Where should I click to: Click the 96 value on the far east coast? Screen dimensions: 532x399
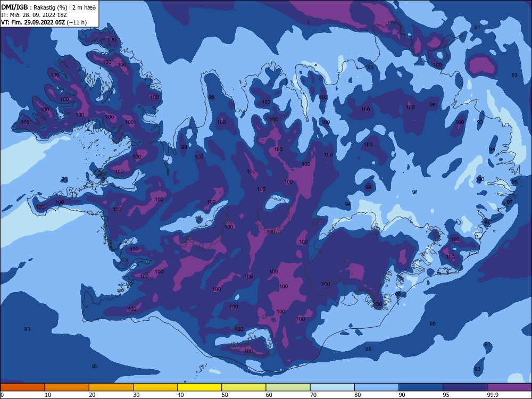click(x=514, y=182)
